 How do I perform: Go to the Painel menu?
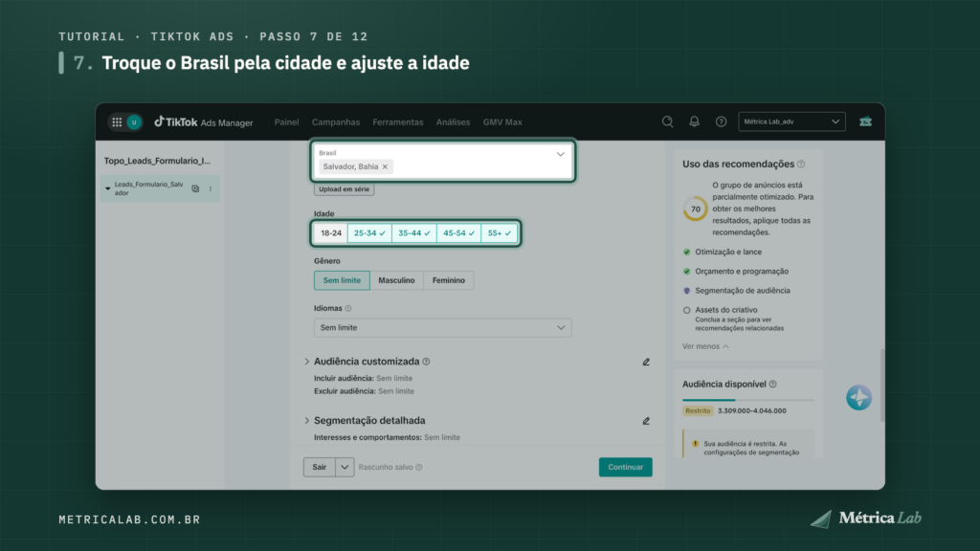[x=286, y=122]
